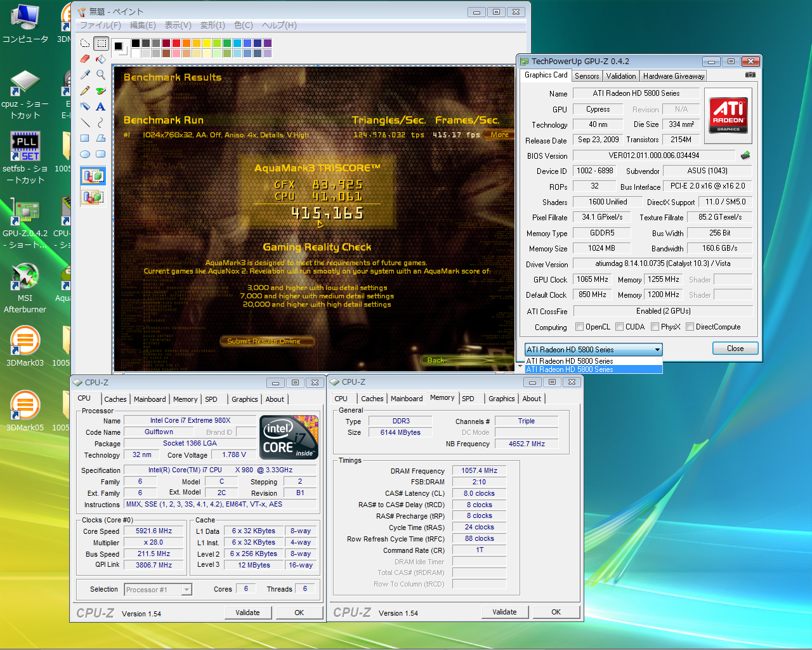Click the BIOS save chip icon in GPU-Z
Viewport: 812px width, 650px height.
click(x=745, y=155)
